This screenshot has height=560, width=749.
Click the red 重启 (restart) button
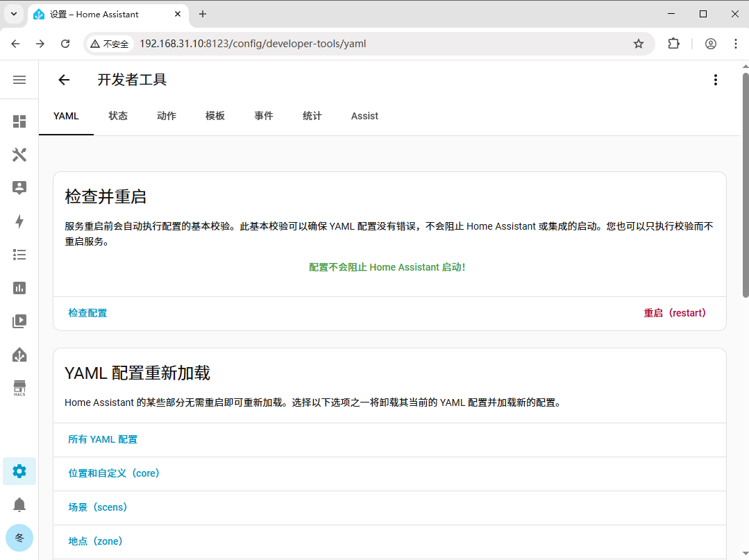coord(675,313)
